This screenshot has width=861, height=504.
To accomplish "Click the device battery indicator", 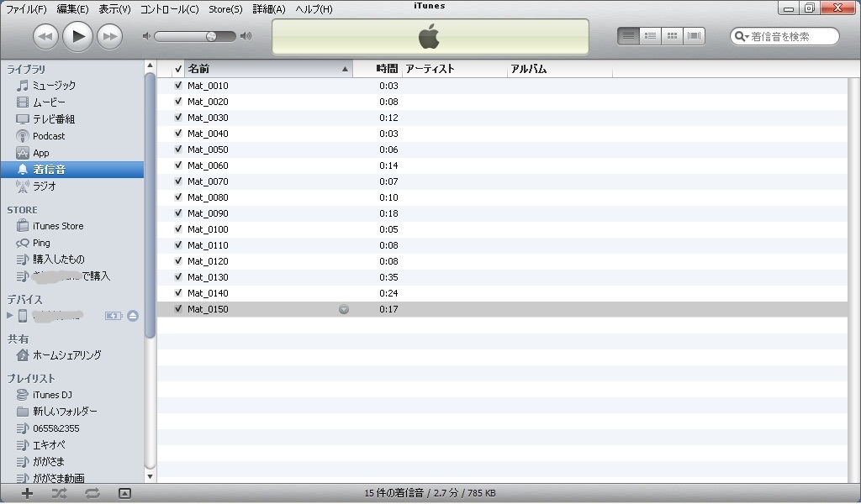I will 114,316.
